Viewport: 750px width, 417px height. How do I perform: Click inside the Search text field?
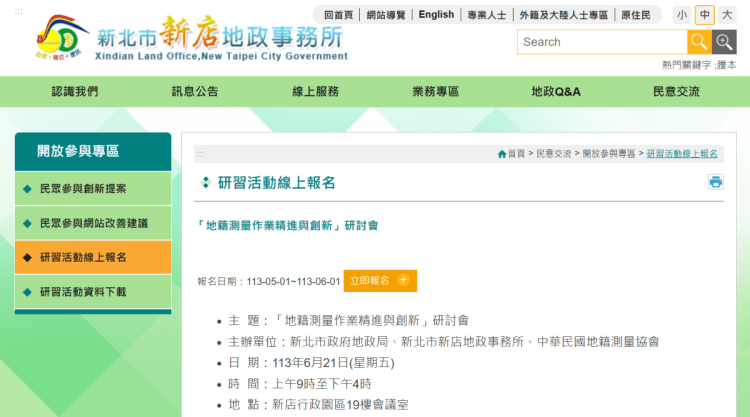click(x=601, y=42)
